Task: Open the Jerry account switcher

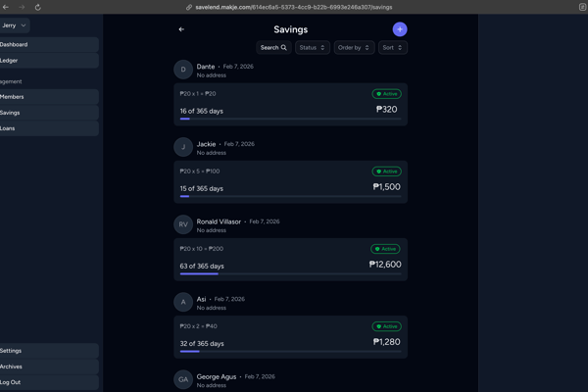Action: click(15, 25)
